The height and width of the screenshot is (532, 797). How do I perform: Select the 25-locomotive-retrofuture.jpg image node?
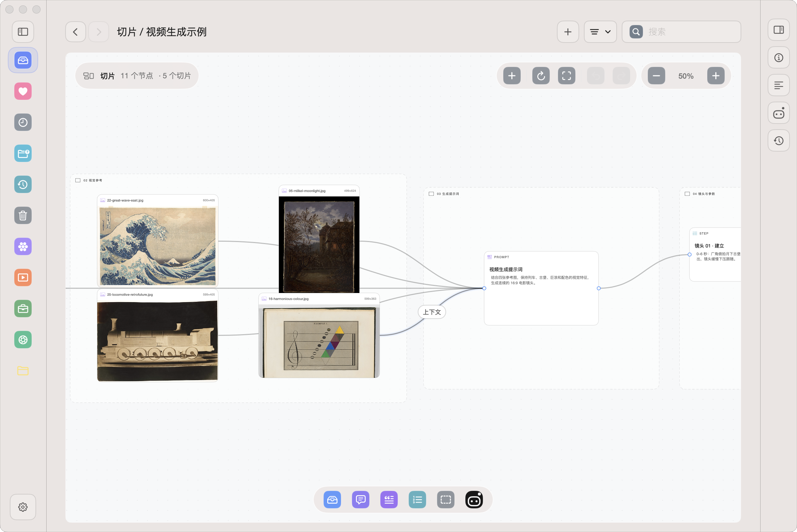[157, 335]
